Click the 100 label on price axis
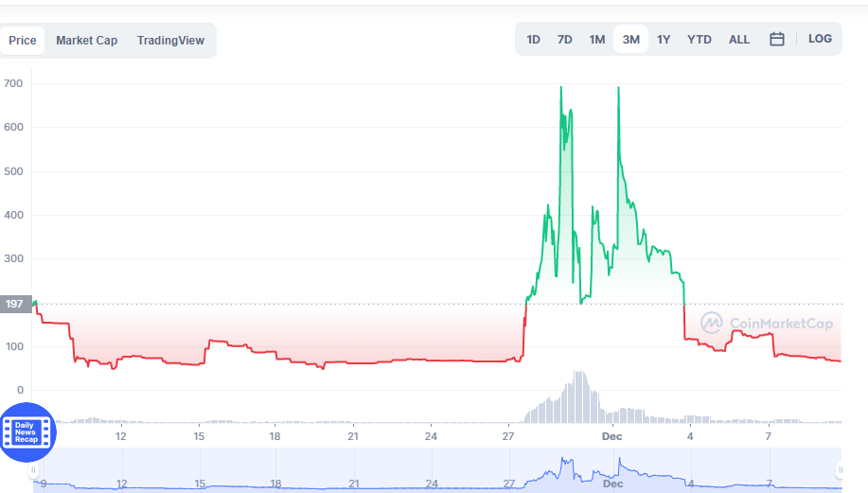 [x=14, y=346]
